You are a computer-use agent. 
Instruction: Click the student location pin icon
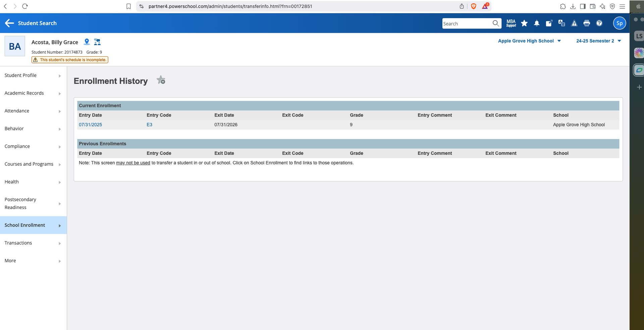(x=87, y=42)
